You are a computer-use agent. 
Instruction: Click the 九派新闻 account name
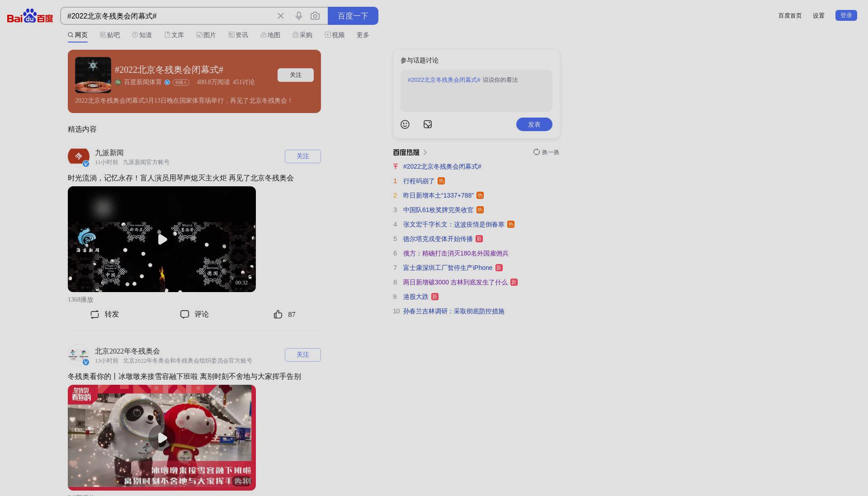tap(109, 153)
